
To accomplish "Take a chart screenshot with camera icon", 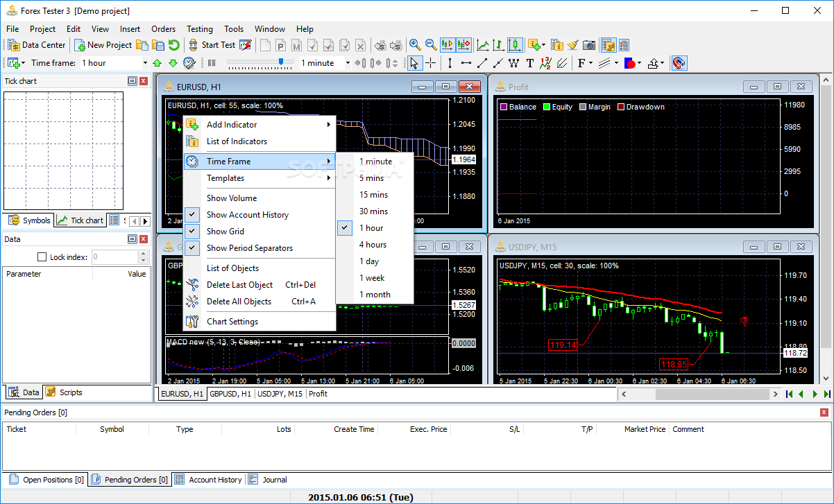I will 589,45.
